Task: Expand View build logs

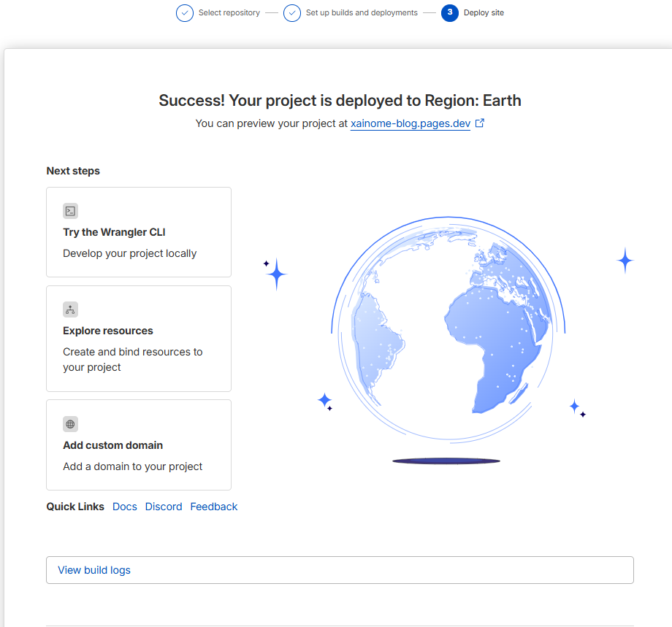Action: tap(340, 570)
